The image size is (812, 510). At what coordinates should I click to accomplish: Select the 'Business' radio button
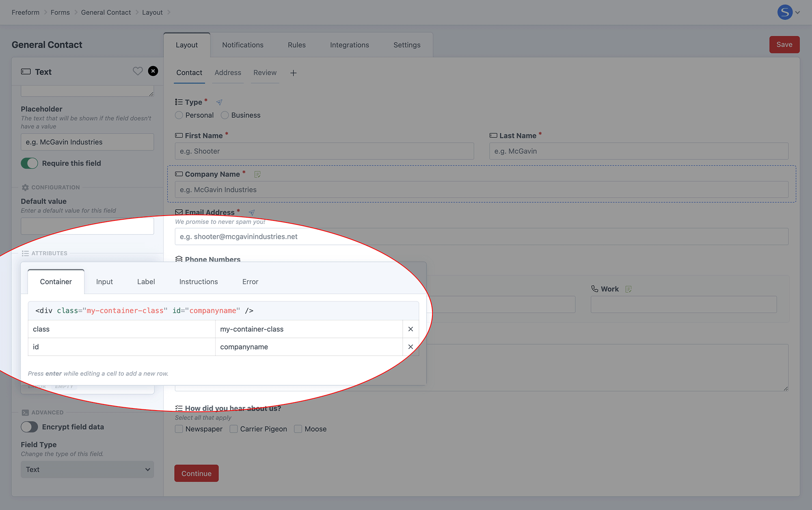(225, 115)
